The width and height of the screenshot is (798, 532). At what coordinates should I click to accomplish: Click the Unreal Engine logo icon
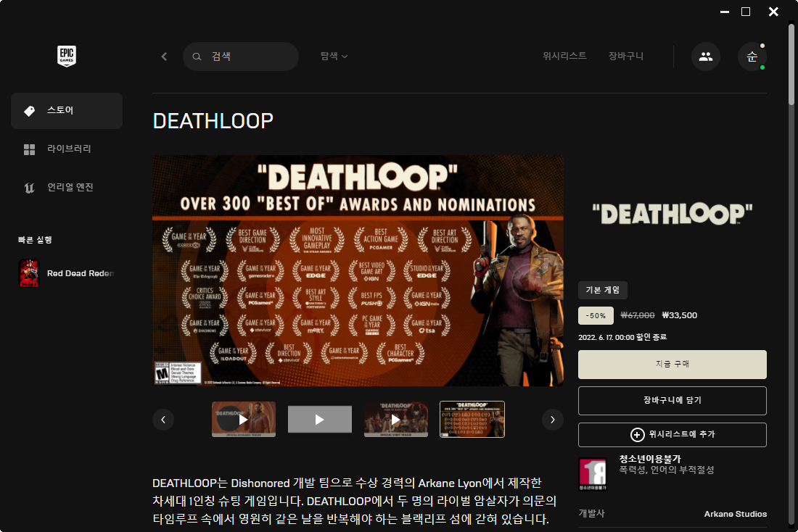pos(30,188)
